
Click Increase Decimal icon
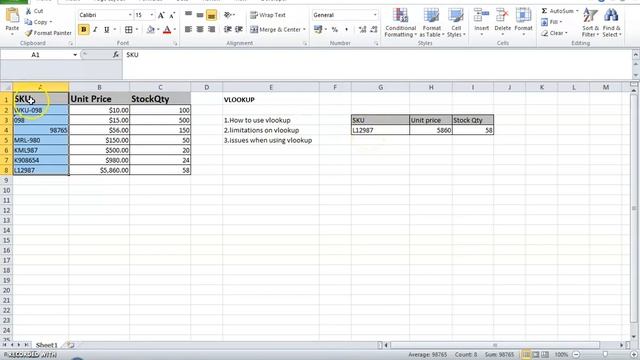click(362, 29)
